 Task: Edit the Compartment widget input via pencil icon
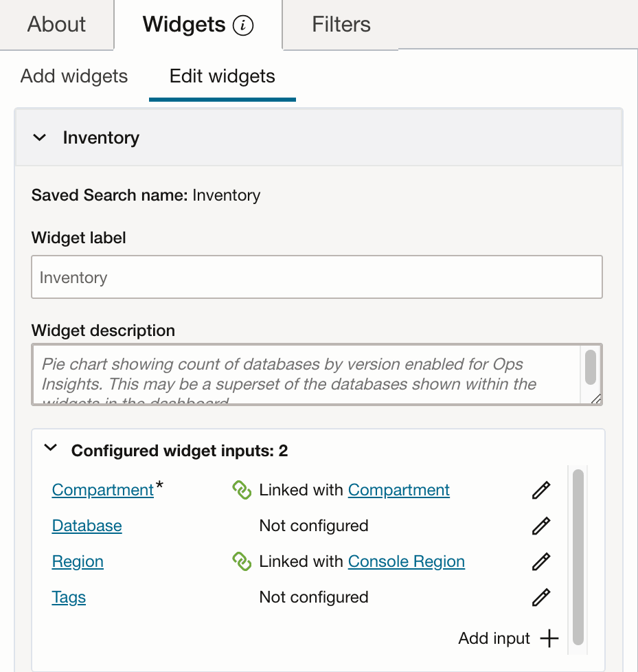click(540, 490)
